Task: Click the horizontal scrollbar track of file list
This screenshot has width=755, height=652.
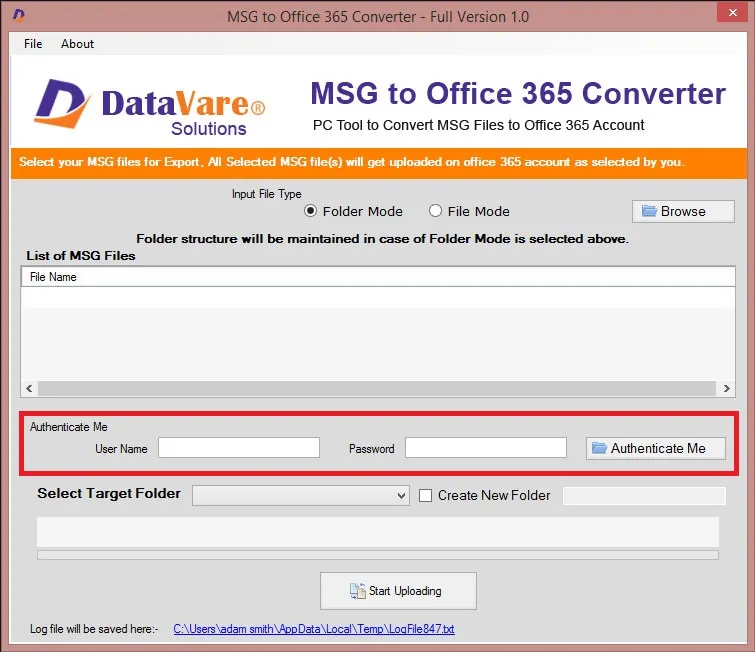Action: coord(377,388)
